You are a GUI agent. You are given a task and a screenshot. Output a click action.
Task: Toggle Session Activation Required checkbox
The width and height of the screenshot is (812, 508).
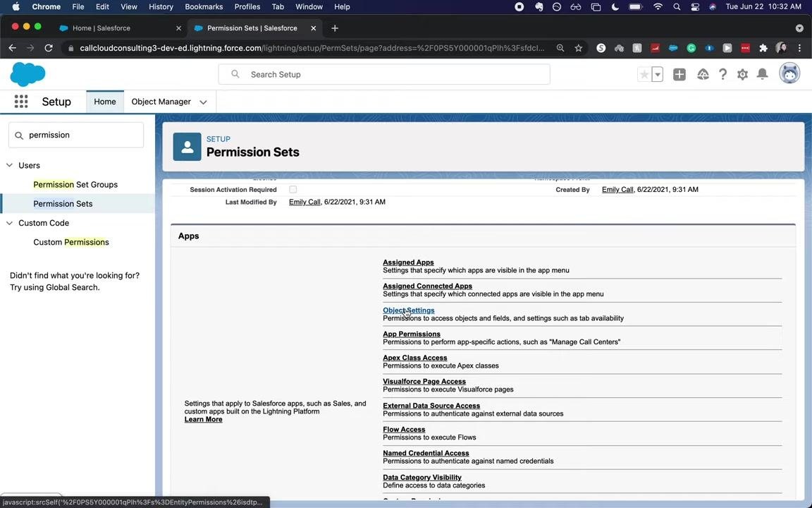(x=293, y=190)
